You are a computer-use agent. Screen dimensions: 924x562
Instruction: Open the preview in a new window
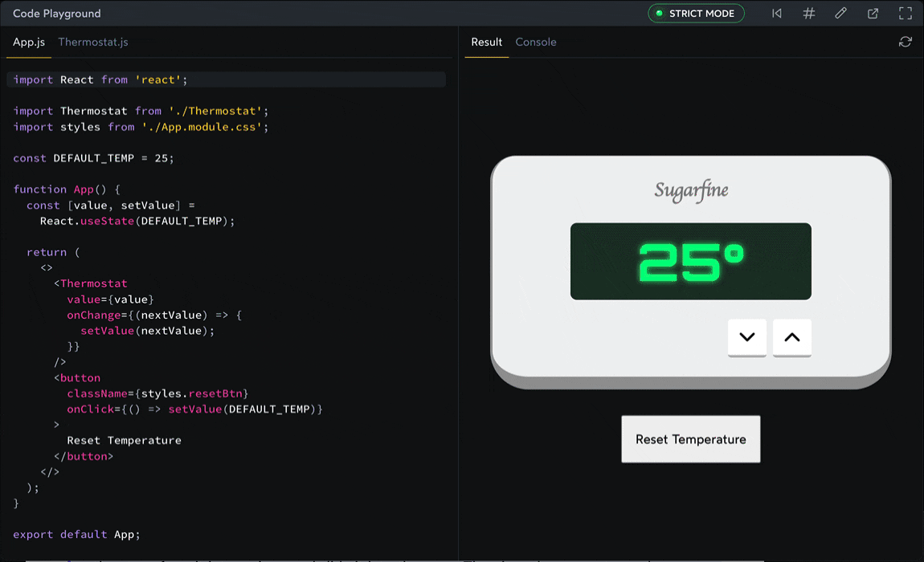tap(873, 13)
